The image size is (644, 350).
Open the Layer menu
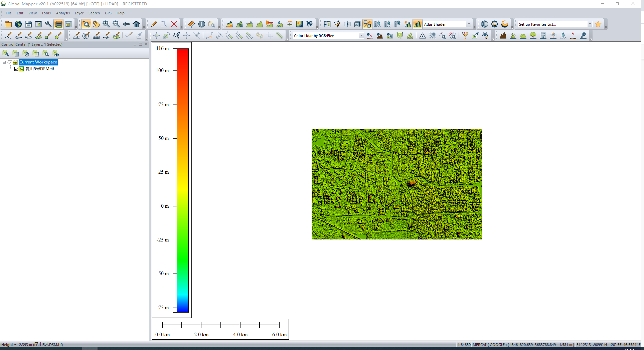pyautogui.click(x=79, y=13)
